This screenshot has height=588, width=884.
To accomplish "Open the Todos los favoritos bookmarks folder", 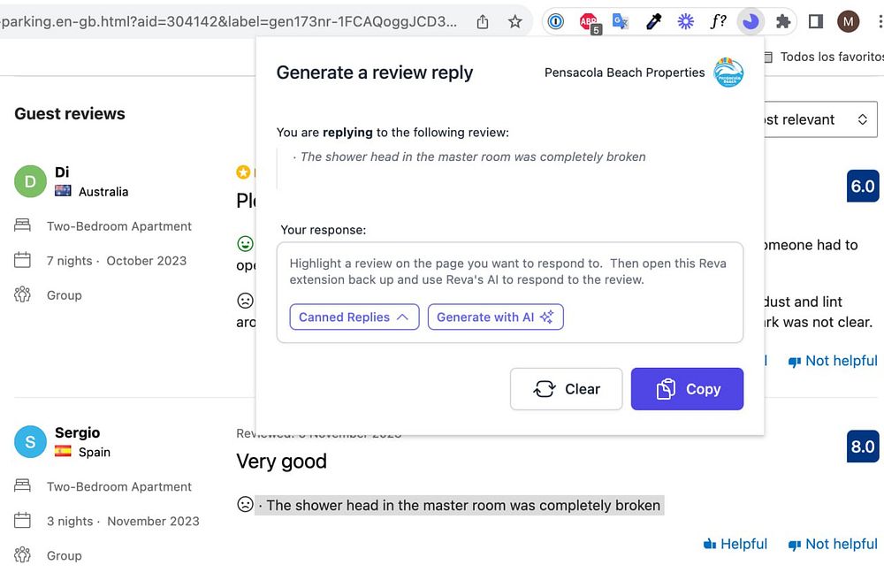I will [x=826, y=57].
